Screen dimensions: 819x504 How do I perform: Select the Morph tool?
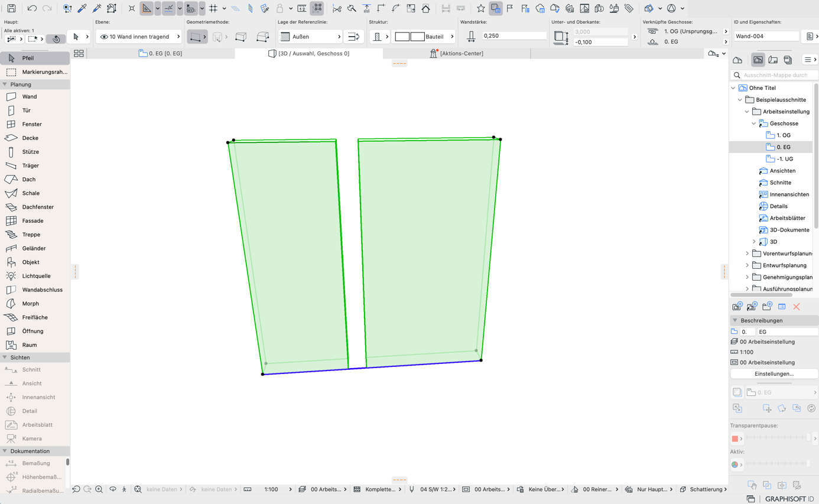pyautogui.click(x=35, y=304)
